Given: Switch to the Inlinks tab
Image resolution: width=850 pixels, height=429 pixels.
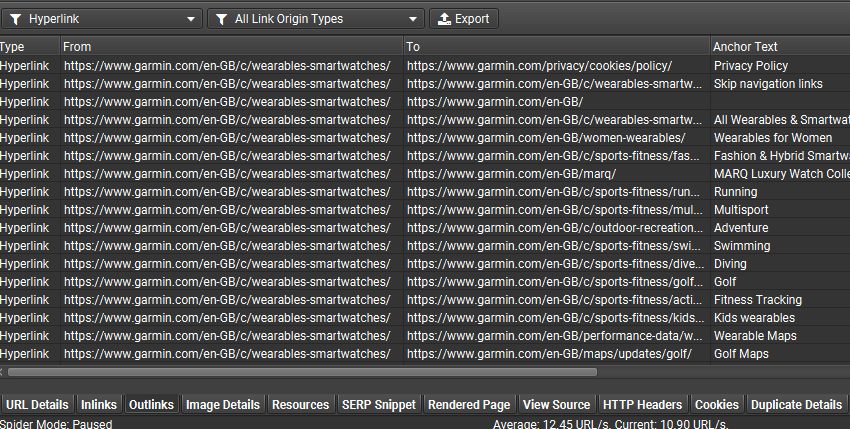Looking at the screenshot, I should [99, 405].
